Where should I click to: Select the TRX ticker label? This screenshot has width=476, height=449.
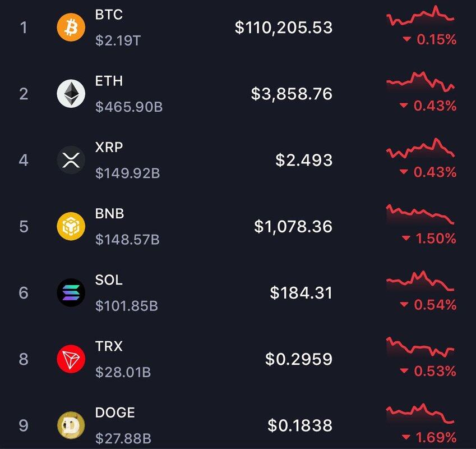[109, 346]
